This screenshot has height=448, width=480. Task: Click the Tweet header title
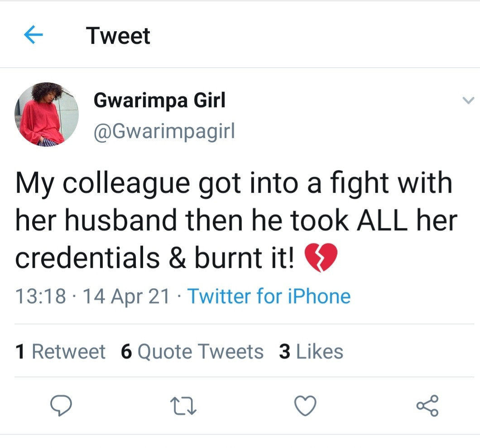tap(118, 36)
